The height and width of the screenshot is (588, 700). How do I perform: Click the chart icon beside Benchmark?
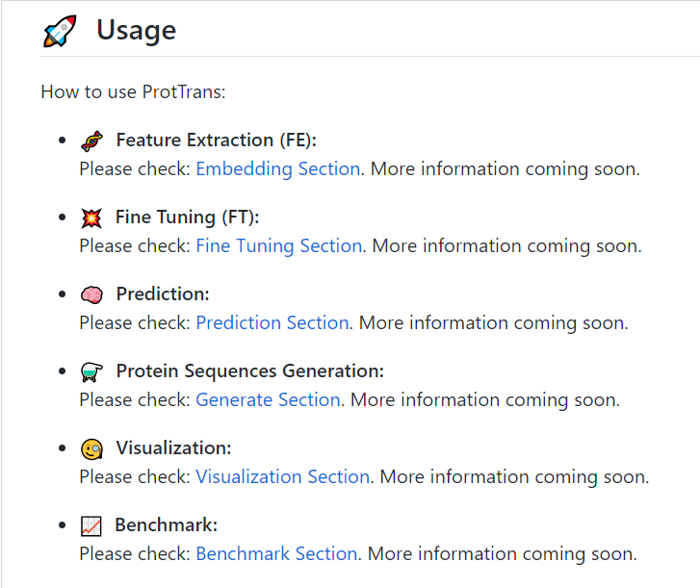point(91,525)
